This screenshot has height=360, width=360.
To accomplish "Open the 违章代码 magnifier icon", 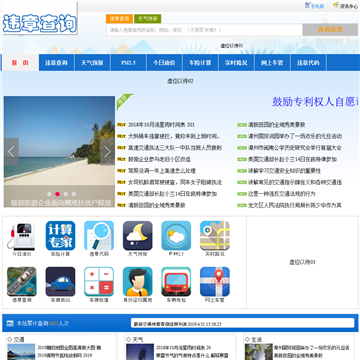I will pos(99,236).
